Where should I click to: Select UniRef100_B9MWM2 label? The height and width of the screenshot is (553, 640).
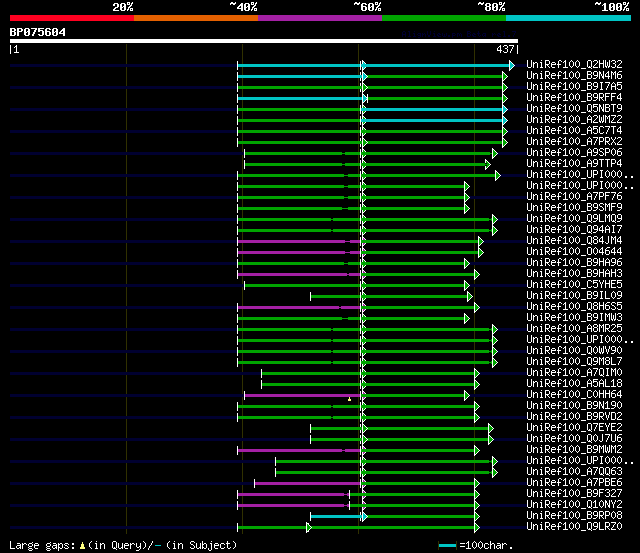[x=574, y=450]
